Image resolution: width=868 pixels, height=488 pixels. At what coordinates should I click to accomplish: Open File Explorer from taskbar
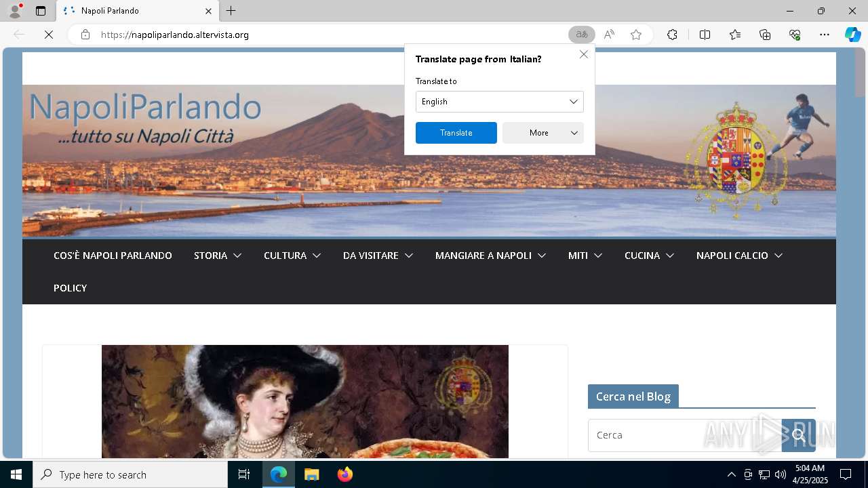[312, 474]
